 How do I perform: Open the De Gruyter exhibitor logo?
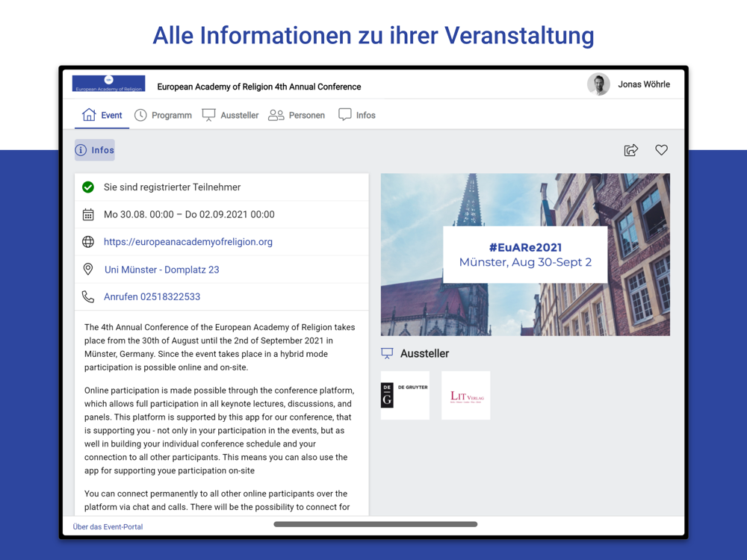pos(405,395)
